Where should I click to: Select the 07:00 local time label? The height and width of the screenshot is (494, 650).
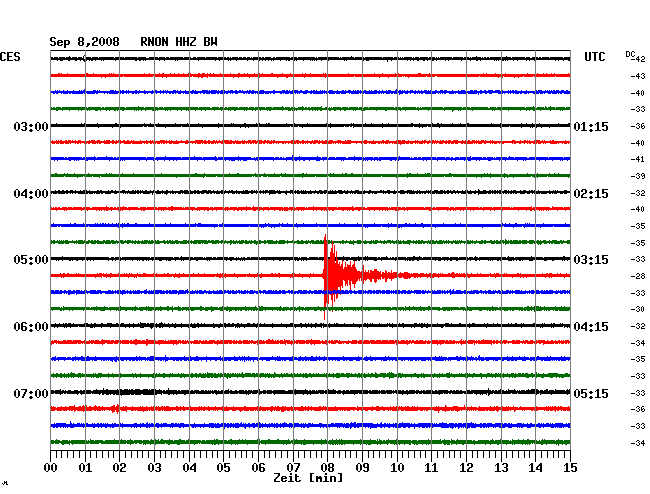(x=31, y=393)
